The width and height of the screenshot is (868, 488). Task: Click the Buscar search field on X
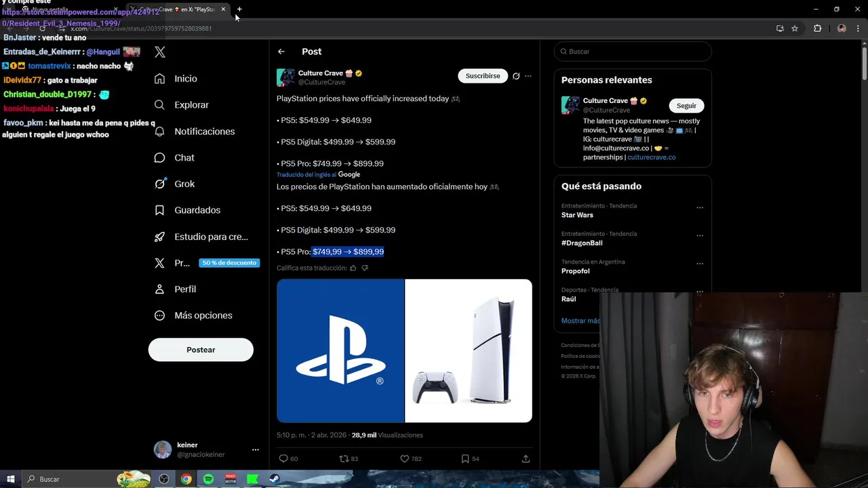pyautogui.click(x=633, y=52)
